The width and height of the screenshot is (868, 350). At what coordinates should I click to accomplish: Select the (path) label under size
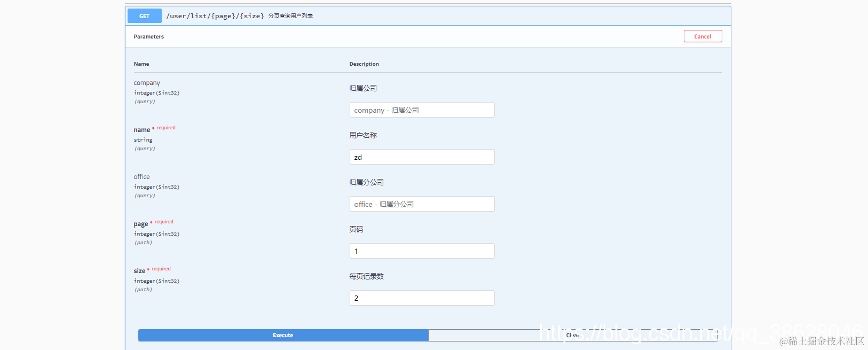pyautogui.click(x=143, y=290)
